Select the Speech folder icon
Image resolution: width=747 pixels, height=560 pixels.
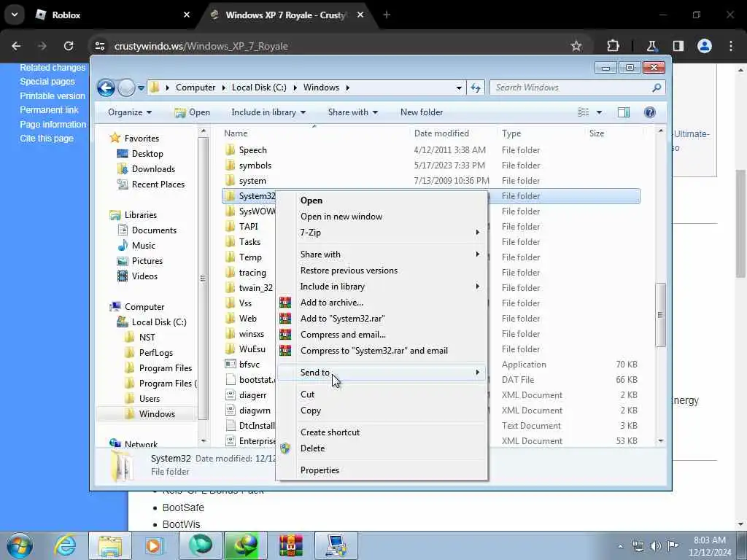230,150
